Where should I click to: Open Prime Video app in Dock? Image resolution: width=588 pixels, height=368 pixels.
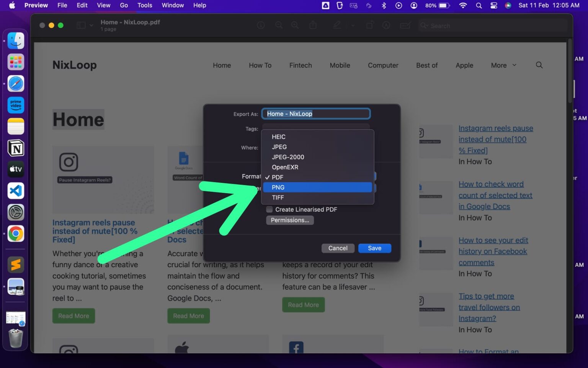click(16, 105)
